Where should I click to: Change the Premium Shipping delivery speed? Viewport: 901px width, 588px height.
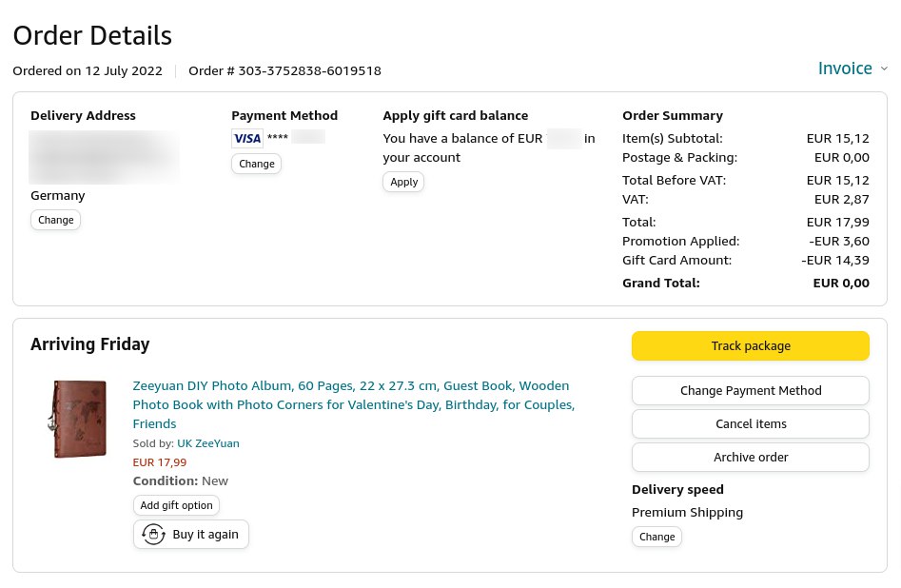[x=656, y=537]
